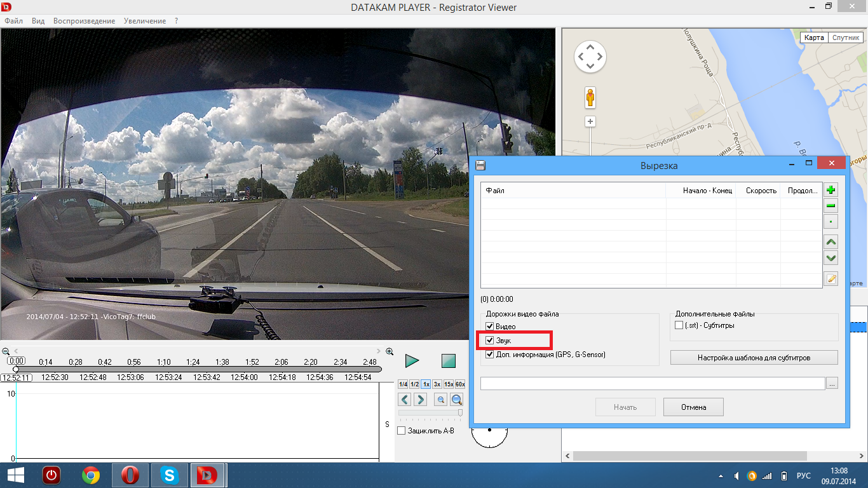This screenshot has height=488, width=868.
Task: Switch map to Карта view
Action: [x=814, y=37]
